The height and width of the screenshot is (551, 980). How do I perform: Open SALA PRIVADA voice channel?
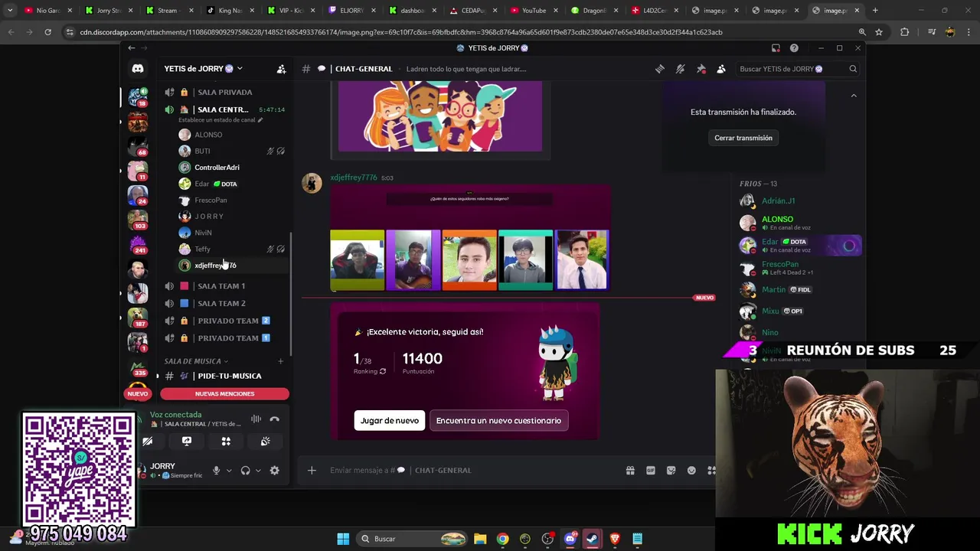point(225,92)
